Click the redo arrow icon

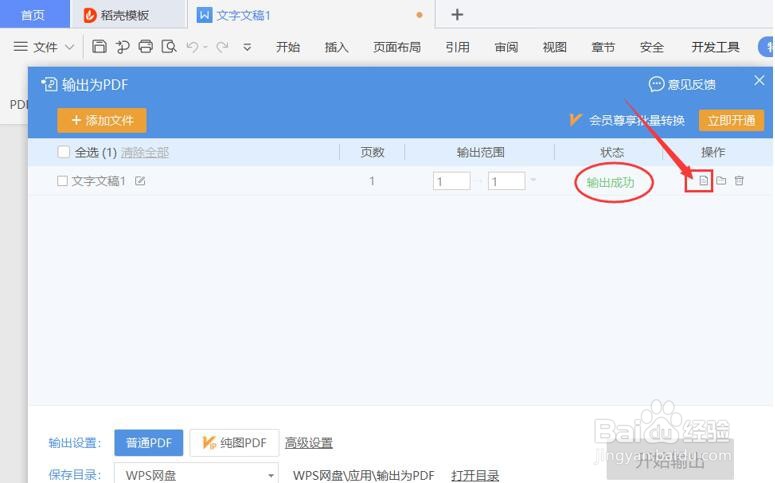click(x=222, y=47)
